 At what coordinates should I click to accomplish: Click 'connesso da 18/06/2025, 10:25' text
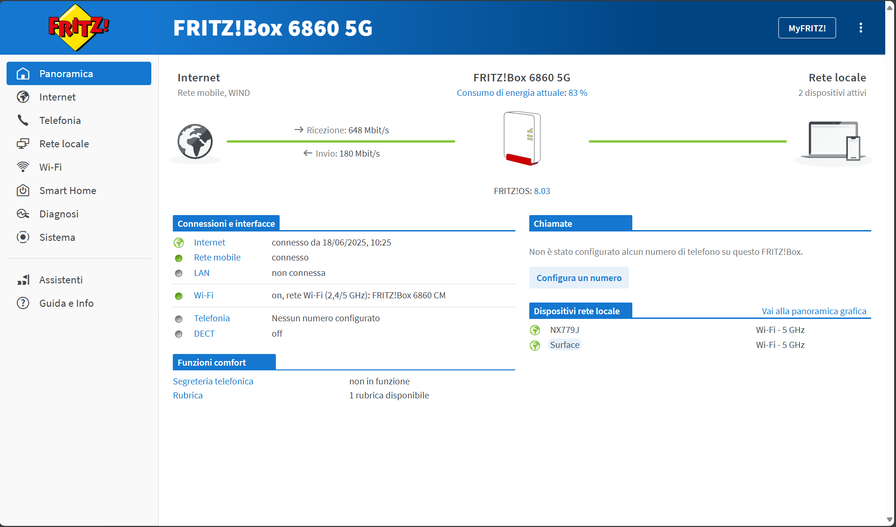(331, 242)
